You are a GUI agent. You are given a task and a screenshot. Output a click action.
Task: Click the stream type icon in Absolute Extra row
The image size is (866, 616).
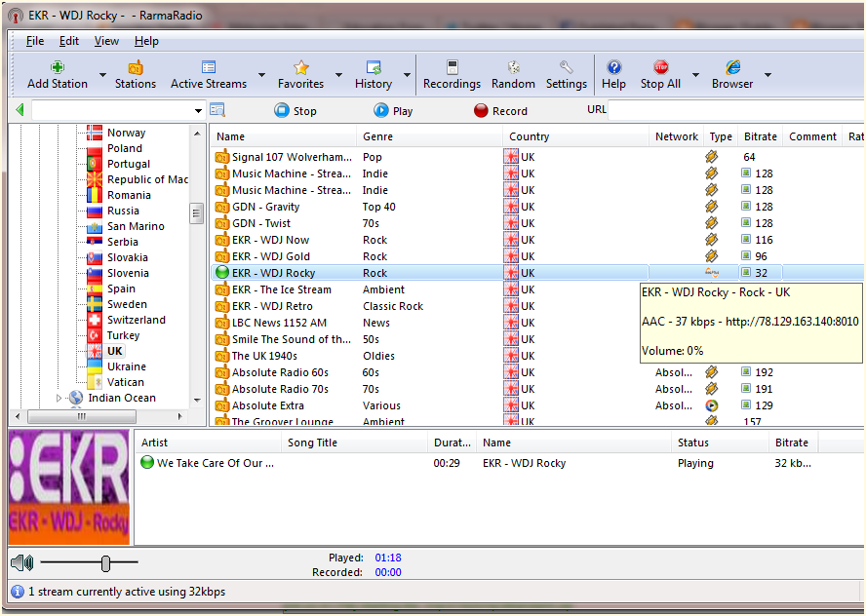(712, 405)
